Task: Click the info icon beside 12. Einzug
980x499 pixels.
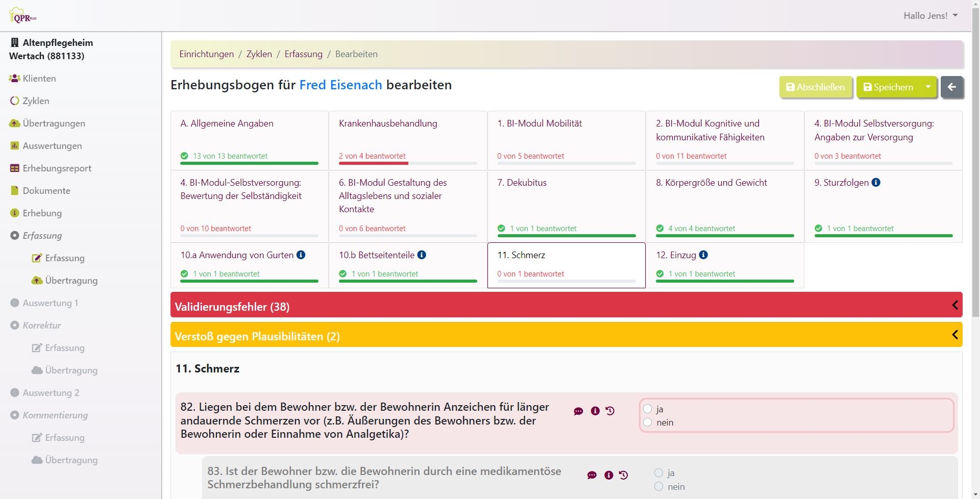Action: coord(703,255)
